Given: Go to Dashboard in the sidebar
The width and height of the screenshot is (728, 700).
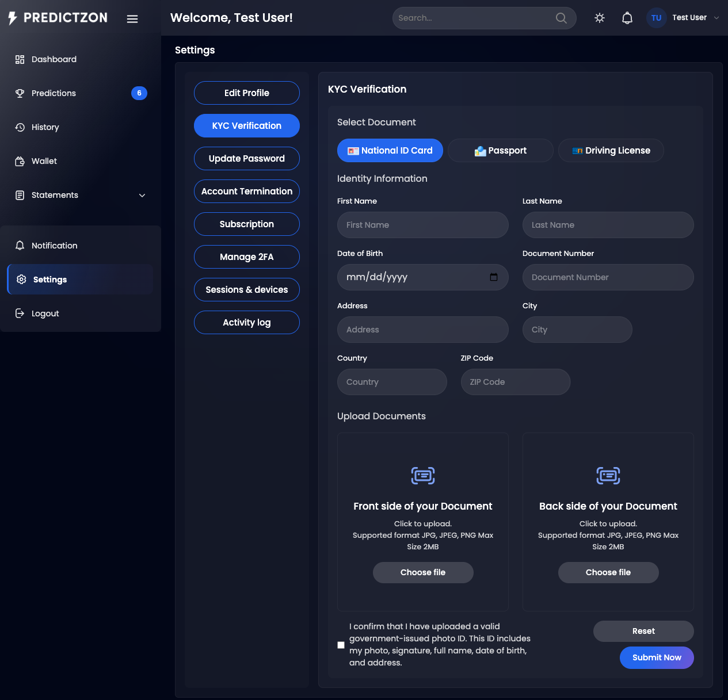Looking at the screenshot, I should pos(81,59).
